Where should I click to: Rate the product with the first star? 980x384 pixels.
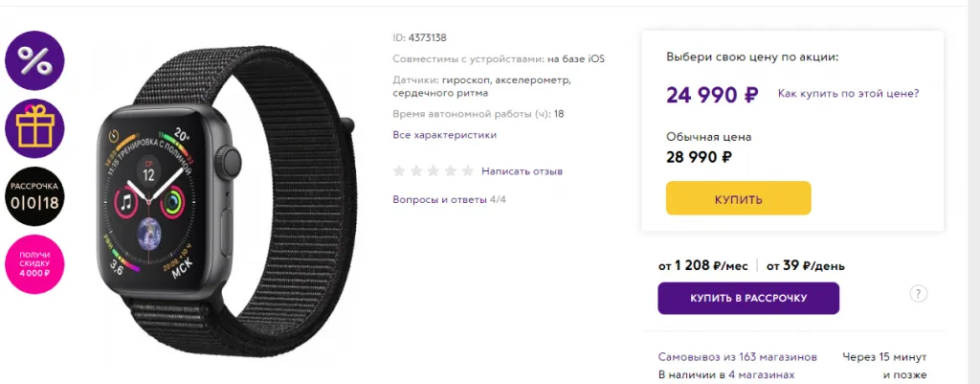pyautogui.click(x=400, y=171)
